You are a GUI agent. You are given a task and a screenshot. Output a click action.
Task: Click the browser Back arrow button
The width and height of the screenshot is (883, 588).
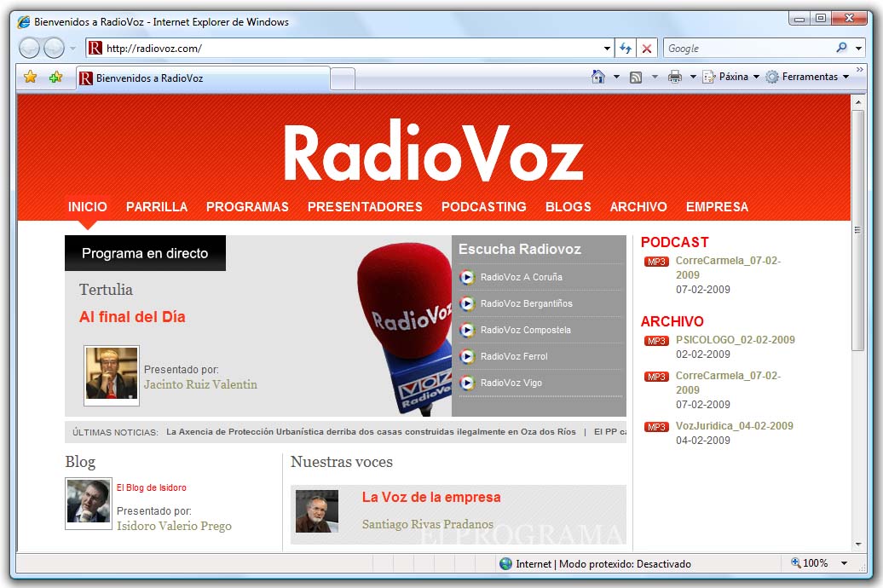coord(29,49)
